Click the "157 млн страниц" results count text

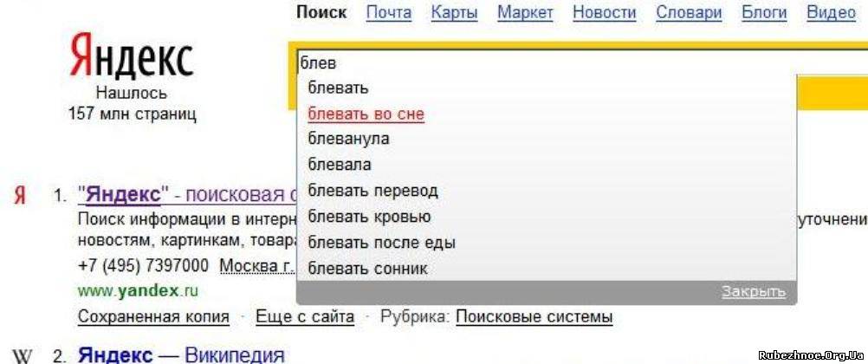(132, 114)
